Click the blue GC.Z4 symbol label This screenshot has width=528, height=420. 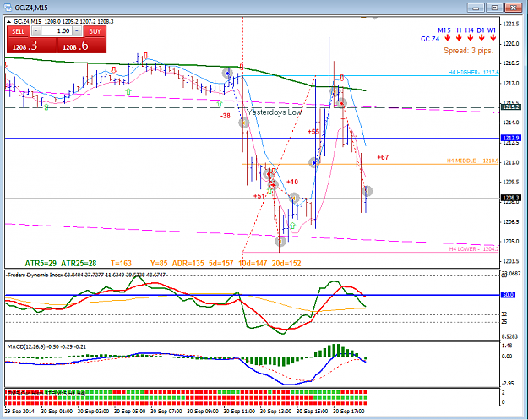click(x=430, y=39)
